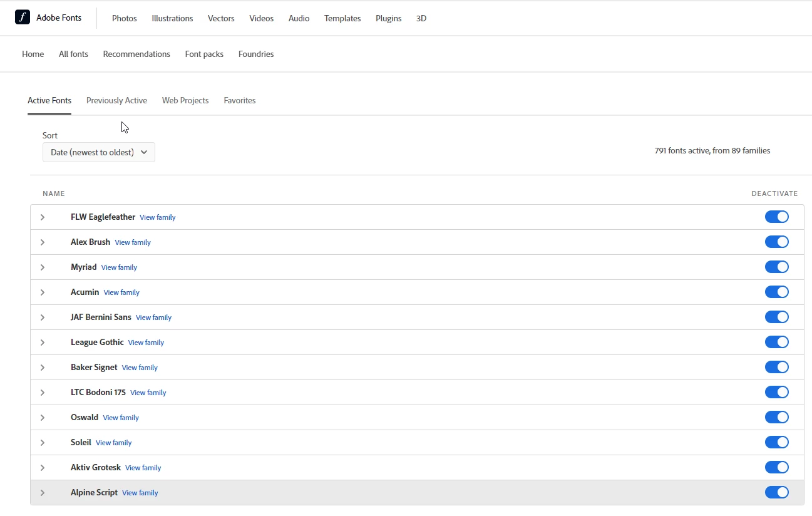Click the 791 fonts active text

[712, 150]
